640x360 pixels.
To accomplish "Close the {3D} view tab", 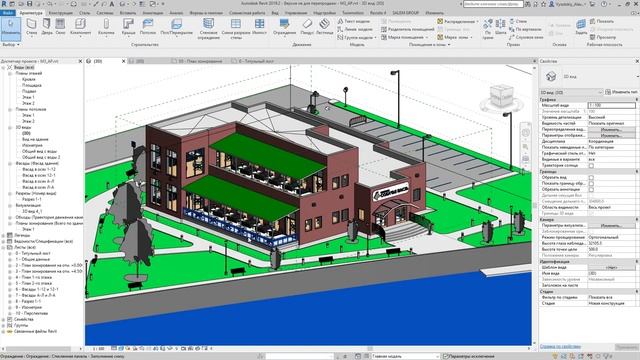I will tap(124, 61).
